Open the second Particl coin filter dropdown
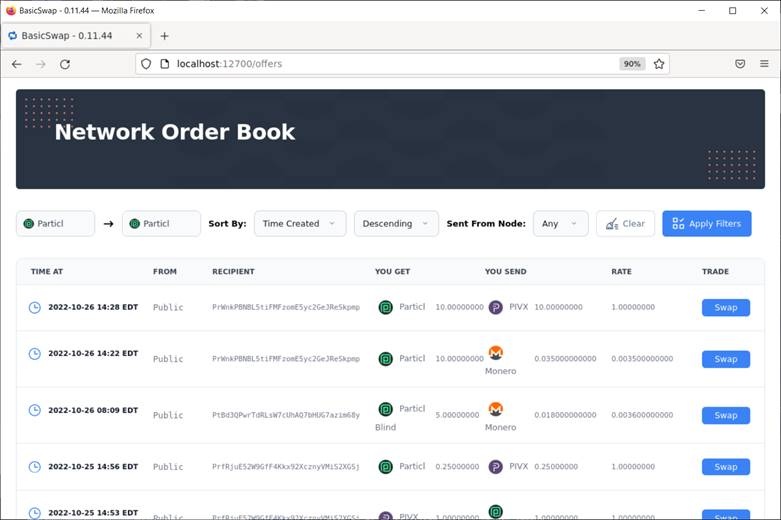 tap(161, 224)
